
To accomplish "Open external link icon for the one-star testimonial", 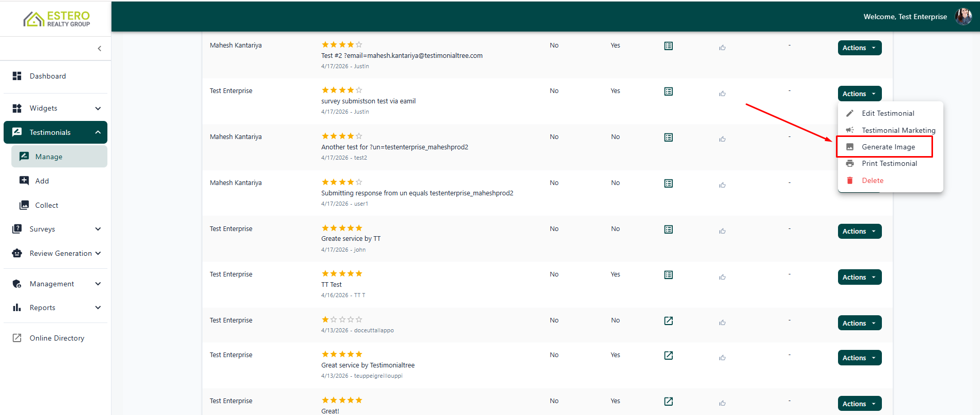I will click(668, 321).
